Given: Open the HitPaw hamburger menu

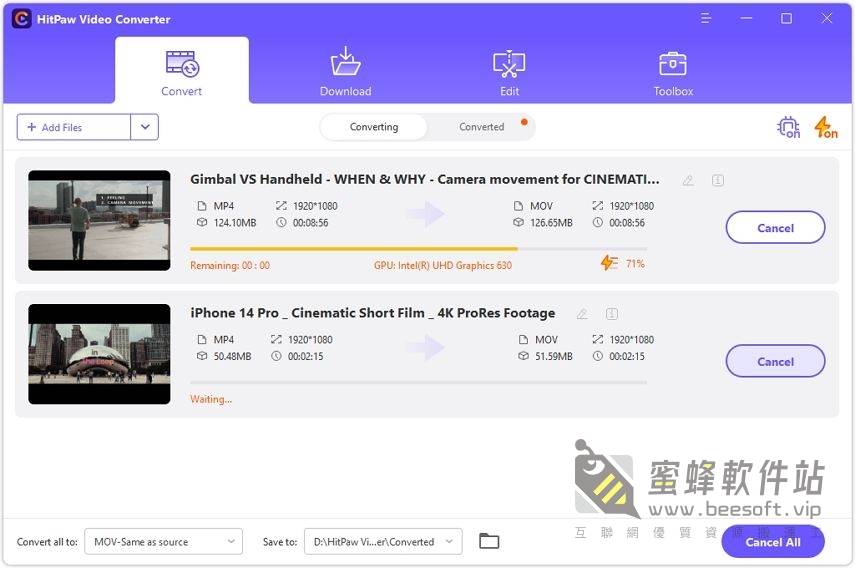Looking at the screenshot, I should (706, 19).
